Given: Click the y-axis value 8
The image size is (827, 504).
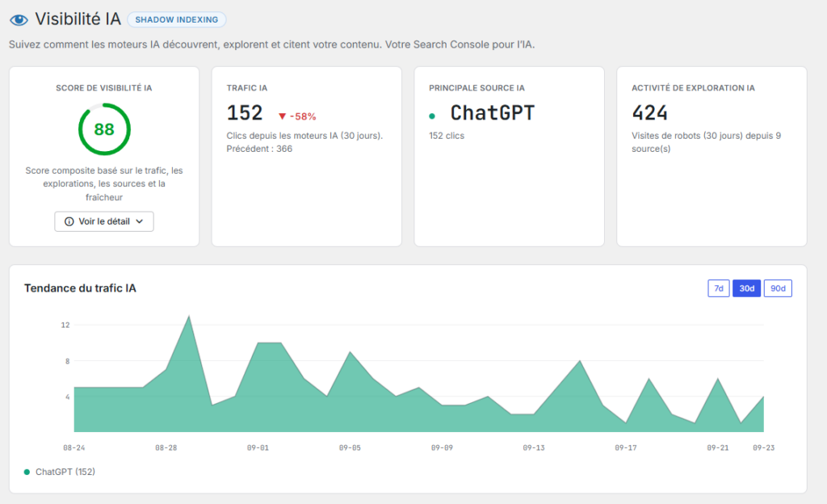Looking at the screenshot, I should (68, 361).
